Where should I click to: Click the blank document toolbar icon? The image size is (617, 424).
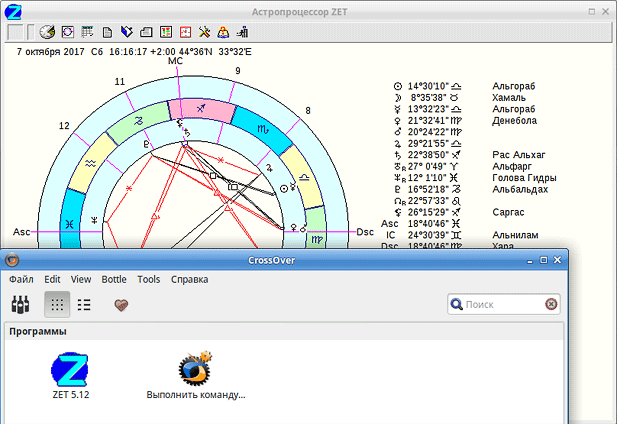[107, 32]
